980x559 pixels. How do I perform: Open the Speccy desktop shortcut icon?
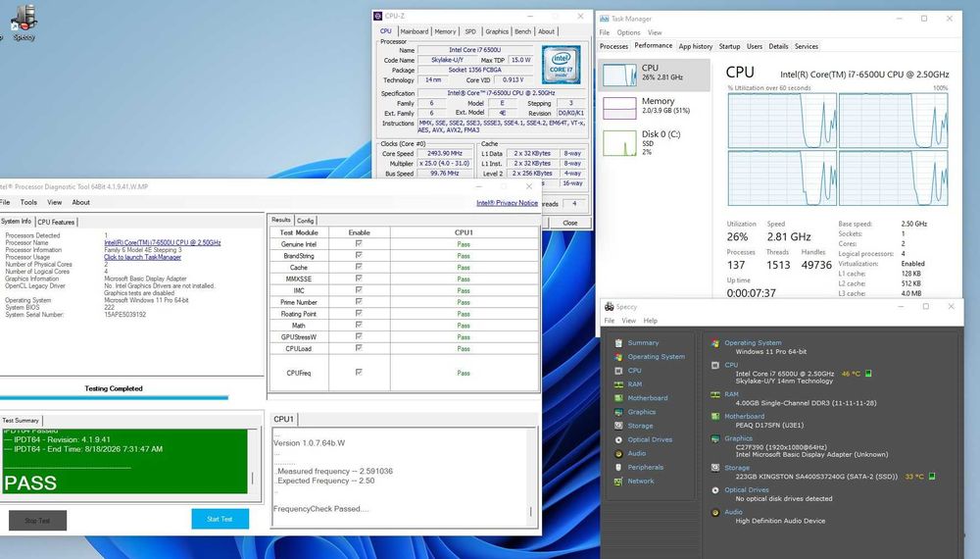[24, 19]
